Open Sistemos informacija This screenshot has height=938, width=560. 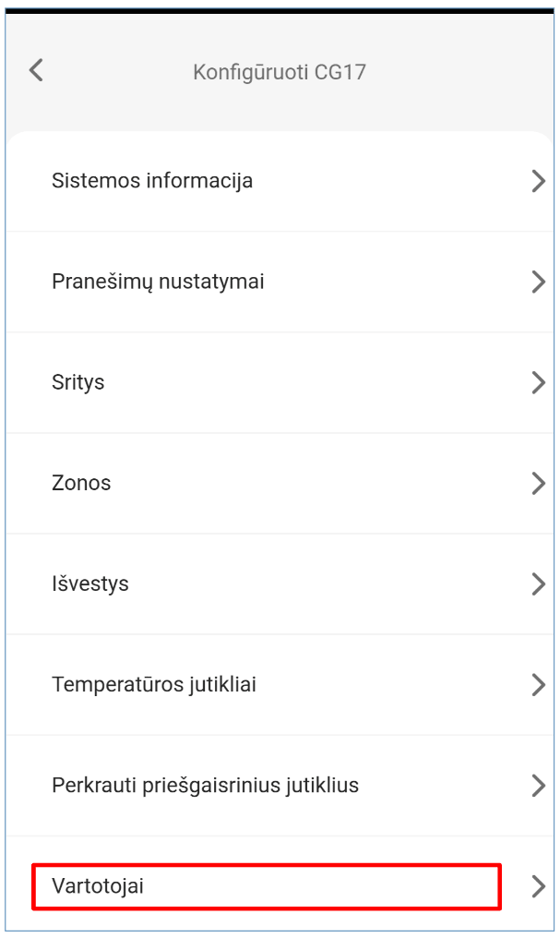pos(152,181)
